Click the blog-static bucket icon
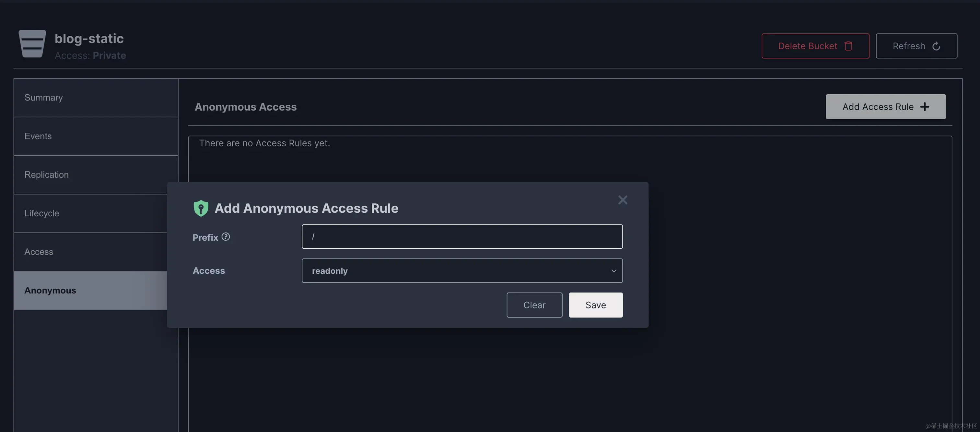Image resolution: width=980 pixels, height=432 pixels. [32, 43]
